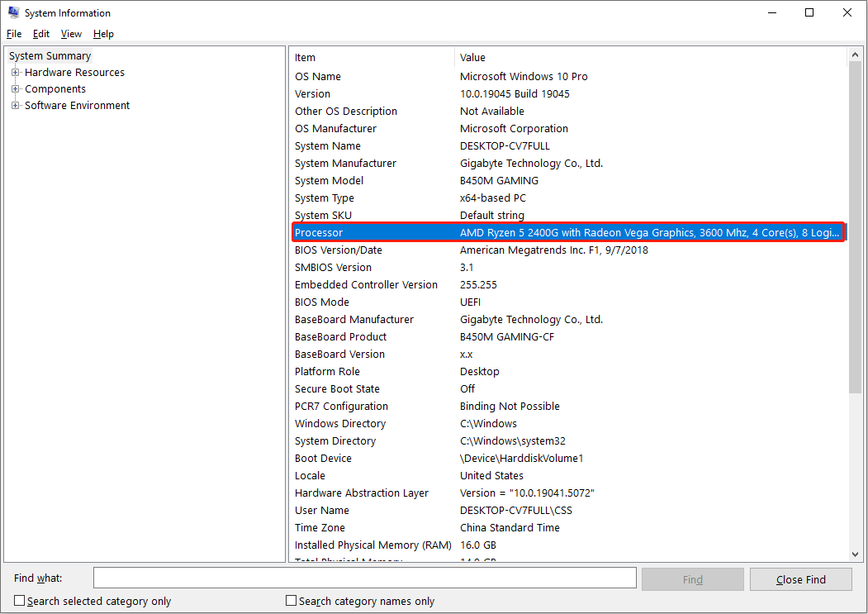The width and height of the screenshot is (868, 614).
Task: Open the View menu
Action: pos(71,34)
